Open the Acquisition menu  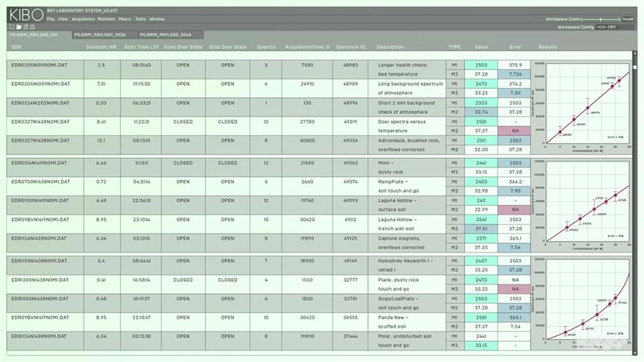pos(83,19)
